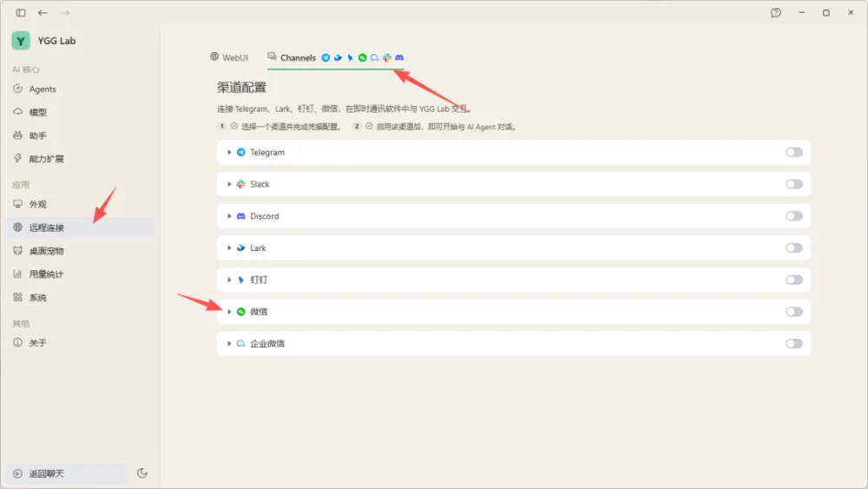Viewport: 868px width, 489px height.
Task: Enable the Telegram channel switch
Action: point(794,152)
